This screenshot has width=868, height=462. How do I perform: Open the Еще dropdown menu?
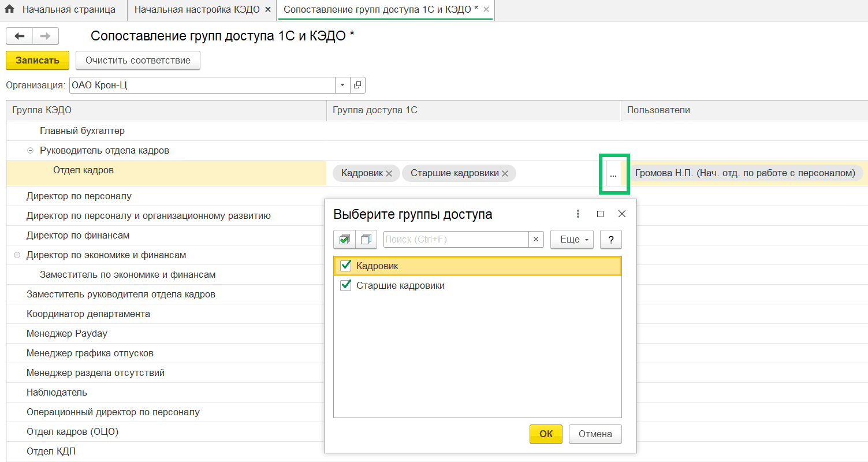pos(572,239)
